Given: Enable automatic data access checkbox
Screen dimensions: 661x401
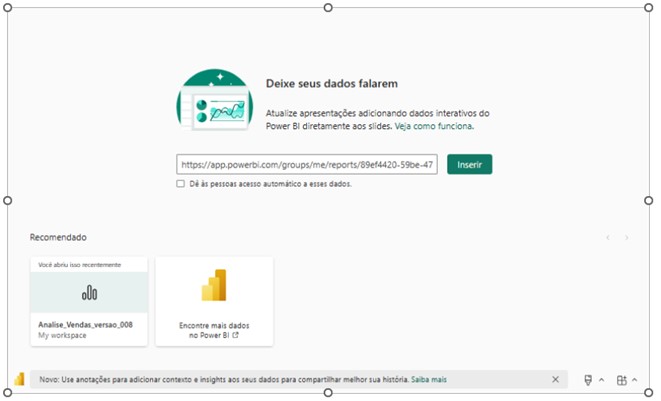Looking at the screenshot, I should coord(180,184).
